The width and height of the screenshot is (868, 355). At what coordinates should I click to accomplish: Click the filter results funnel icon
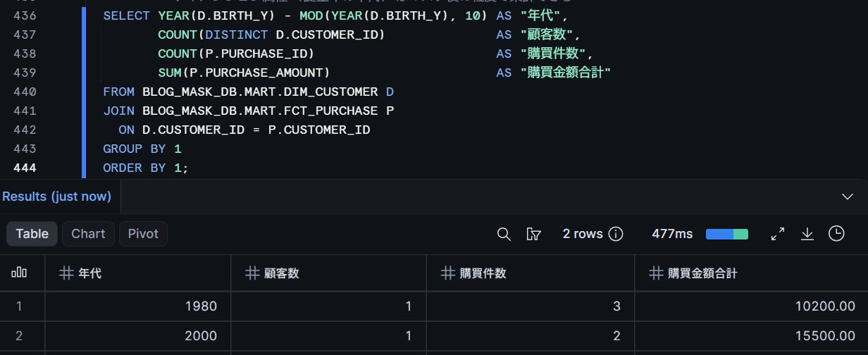pos(533,234)
